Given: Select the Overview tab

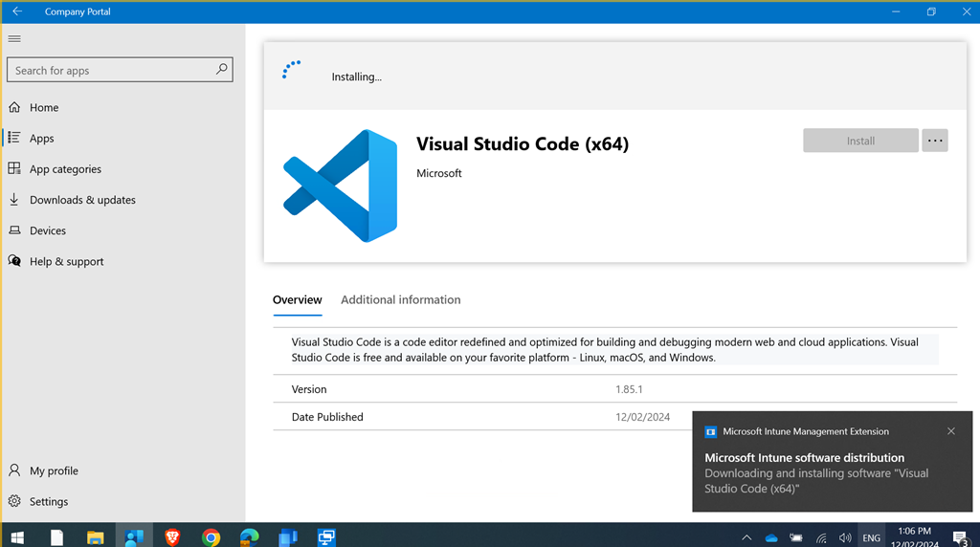Looking at the screenshot, I should click(297, 299).
